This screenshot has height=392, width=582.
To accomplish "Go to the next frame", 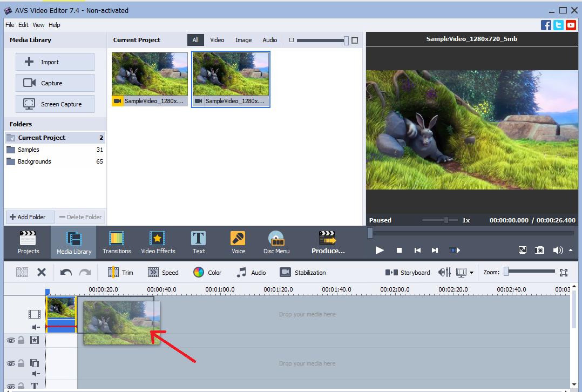I will (435, 250).
